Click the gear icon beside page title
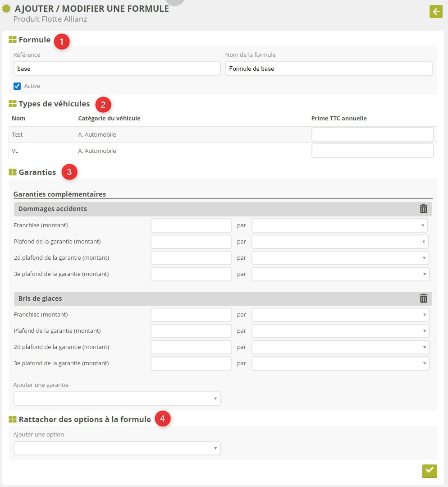Image resolution: width=448 pixels, height=487 pixels. coord(6,9)
